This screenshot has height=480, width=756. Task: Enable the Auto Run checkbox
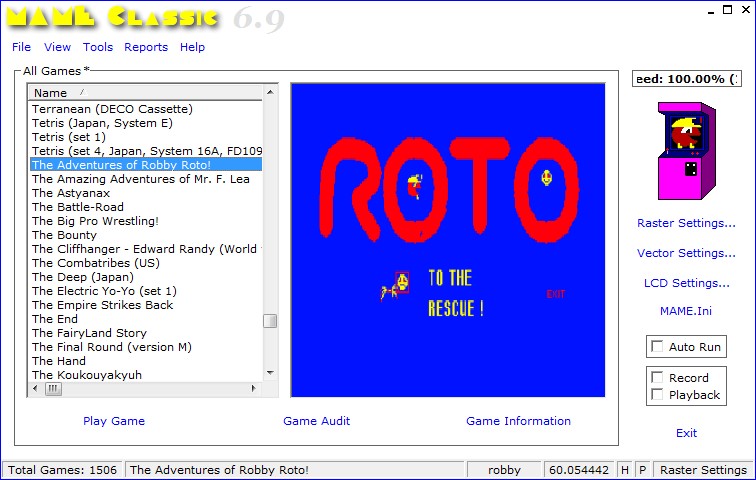coord(657,347)
